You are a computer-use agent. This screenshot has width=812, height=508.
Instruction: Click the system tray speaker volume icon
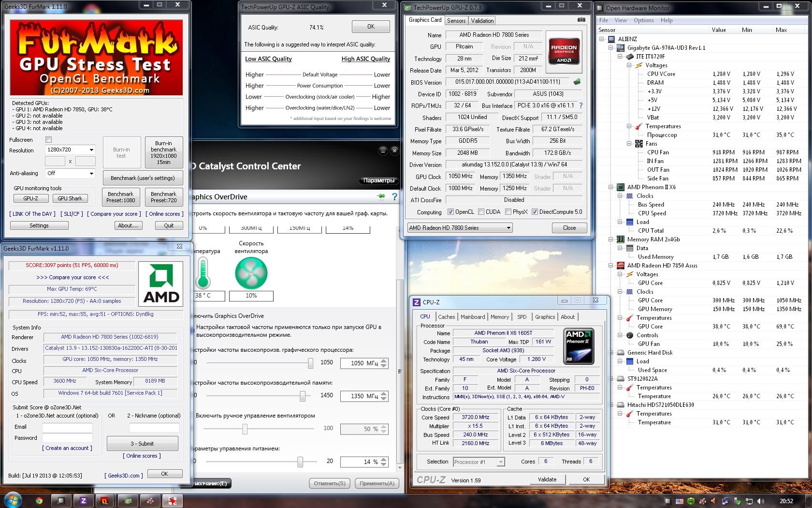(x=760, y=501)
